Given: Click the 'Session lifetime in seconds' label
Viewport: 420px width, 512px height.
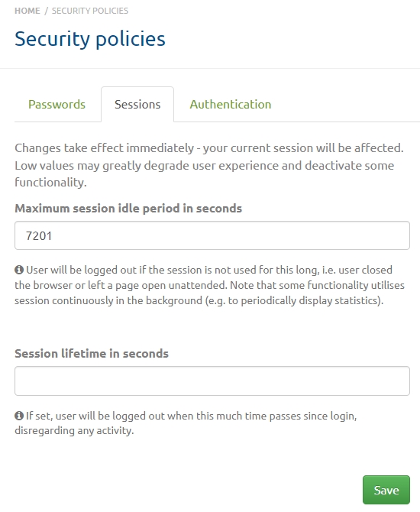Looking at the screenshot, I should point(92,354).
